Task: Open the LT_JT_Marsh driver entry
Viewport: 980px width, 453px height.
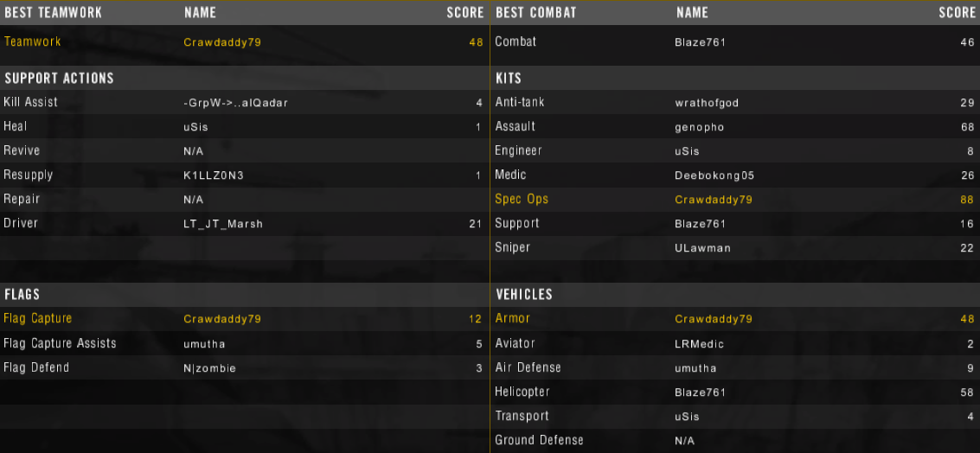Action: [223, 224]
